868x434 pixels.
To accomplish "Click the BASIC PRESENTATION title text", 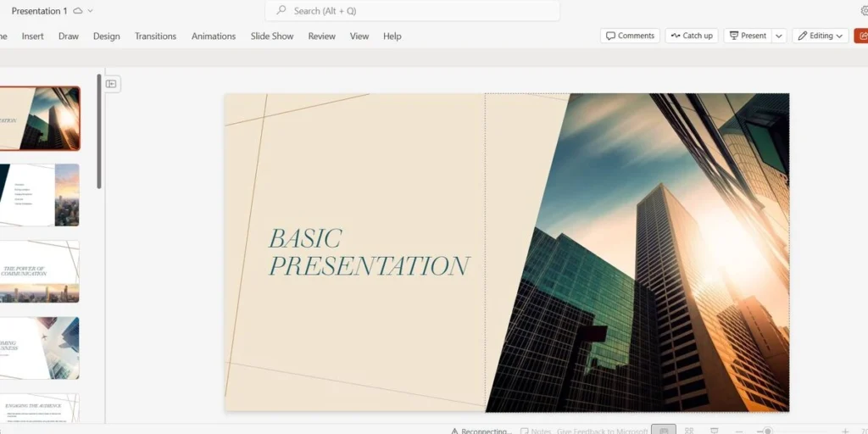I will pos(370,252).
